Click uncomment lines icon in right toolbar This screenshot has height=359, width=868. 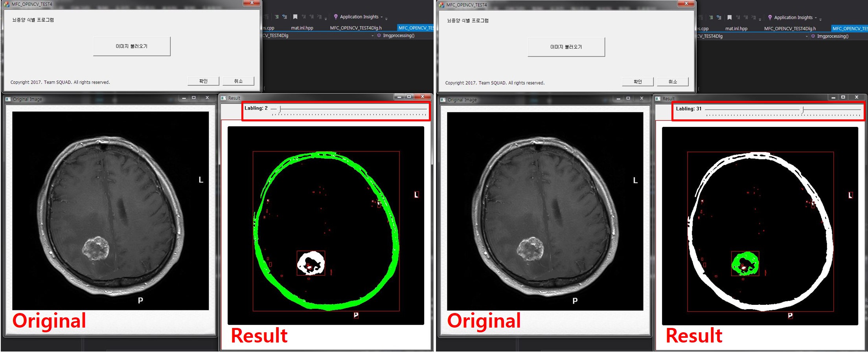point(719,18)
